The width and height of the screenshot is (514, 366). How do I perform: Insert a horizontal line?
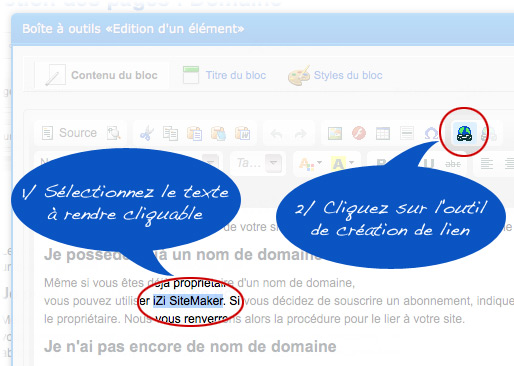pos(407,133)
